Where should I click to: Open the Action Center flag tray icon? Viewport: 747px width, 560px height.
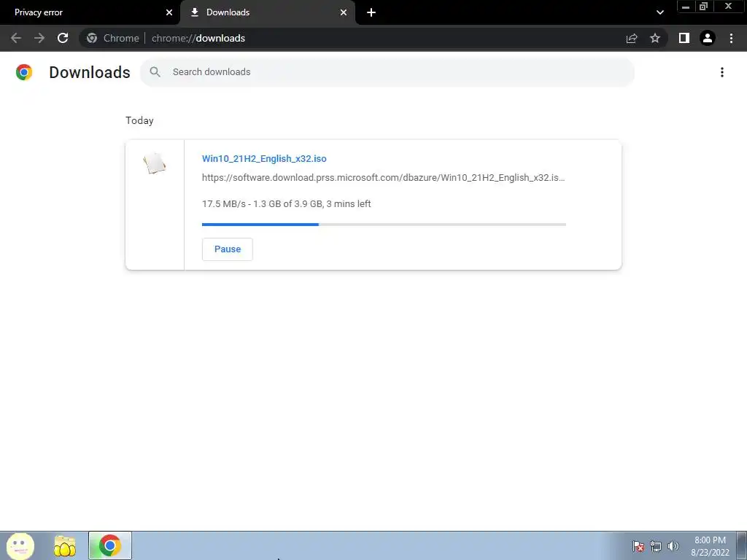pos(638,546)
